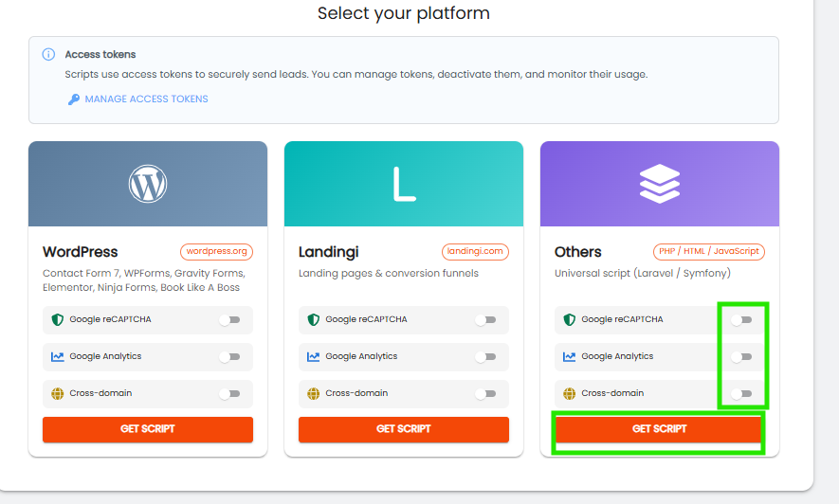Click the Others stacked layers icon
Viewport: 839px width, 504px height.
click(660, 184)
